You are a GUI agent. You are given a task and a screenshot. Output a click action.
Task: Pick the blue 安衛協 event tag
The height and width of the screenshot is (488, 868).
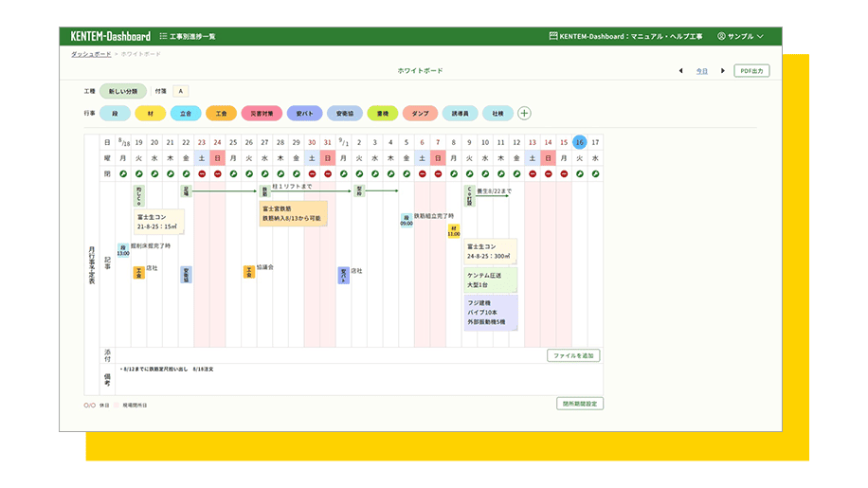click(344, 114)
